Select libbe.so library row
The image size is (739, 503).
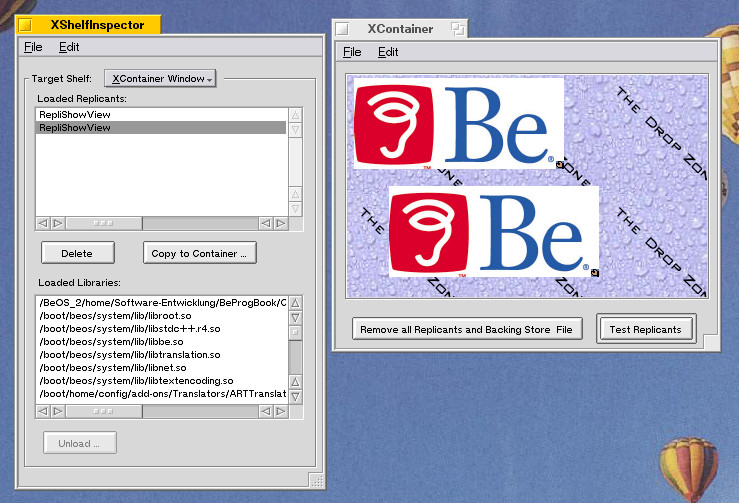(x=161, y=342)
